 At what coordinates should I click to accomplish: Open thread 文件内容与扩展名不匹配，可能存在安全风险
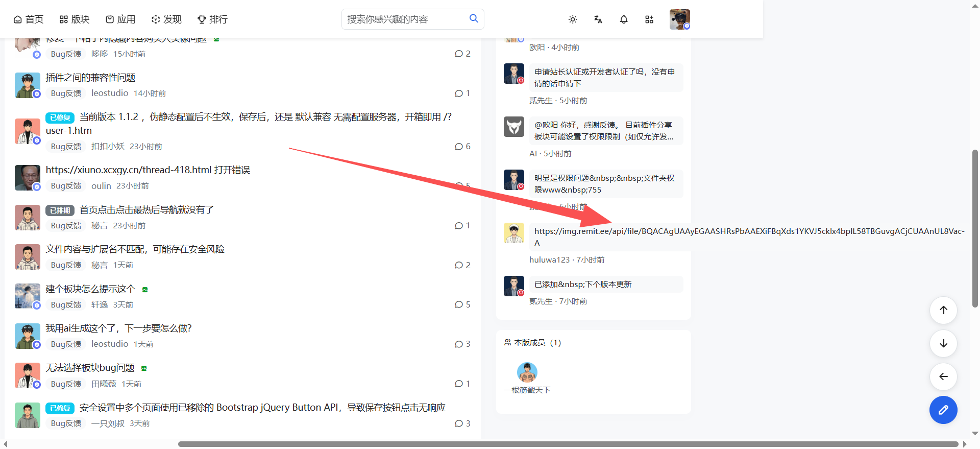(135, 249)
